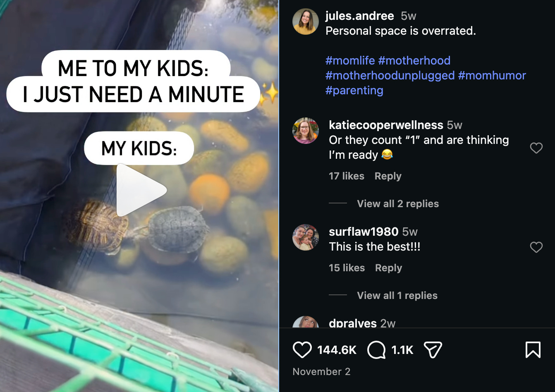Open comments via the speech bubble icon
This screenshot has height=392, width=555.
coord(376,350)
